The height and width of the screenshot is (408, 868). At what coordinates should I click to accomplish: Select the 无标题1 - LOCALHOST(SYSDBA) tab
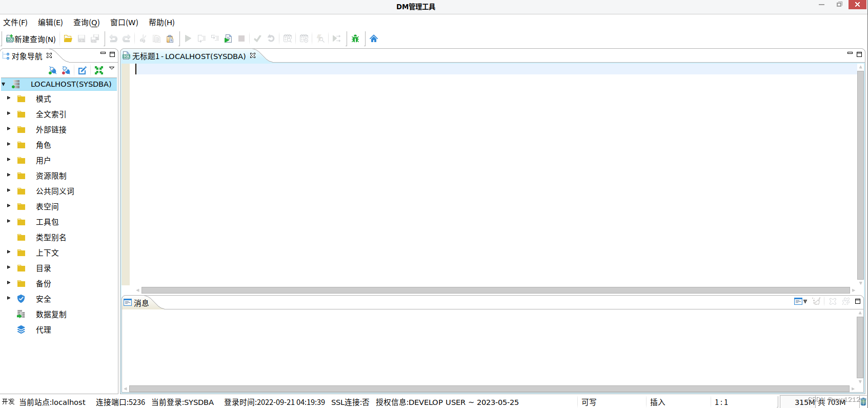pos(189,56)
